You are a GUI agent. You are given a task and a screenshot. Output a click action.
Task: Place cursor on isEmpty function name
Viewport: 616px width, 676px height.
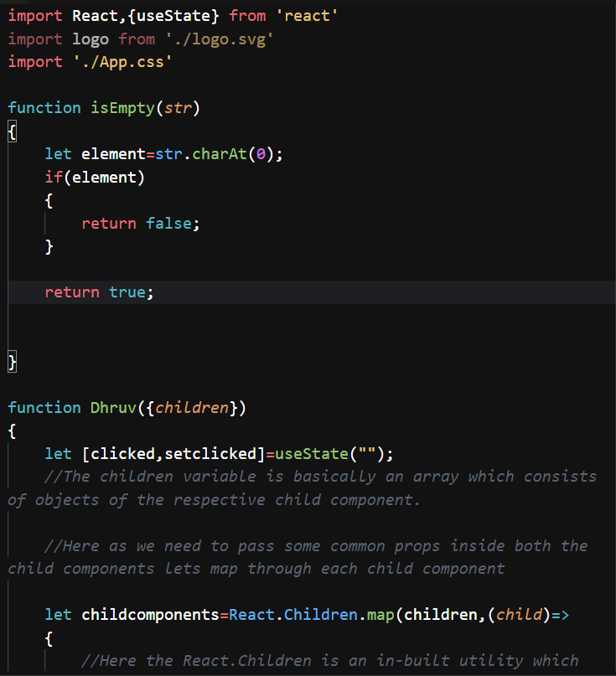122,108
